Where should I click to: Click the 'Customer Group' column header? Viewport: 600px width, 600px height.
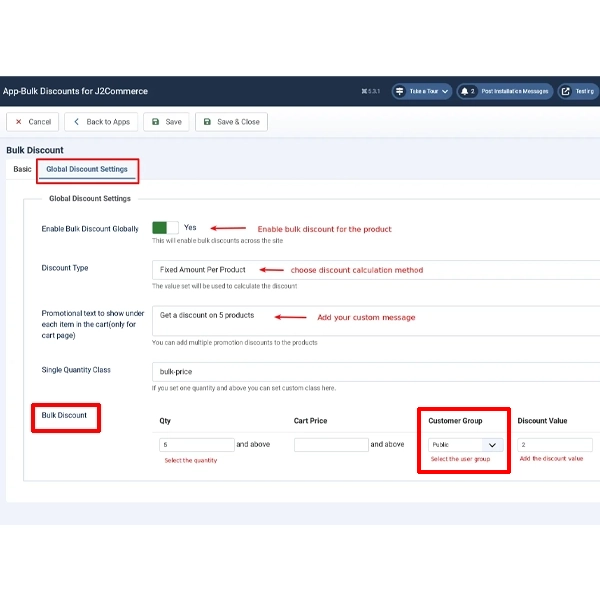455,421
